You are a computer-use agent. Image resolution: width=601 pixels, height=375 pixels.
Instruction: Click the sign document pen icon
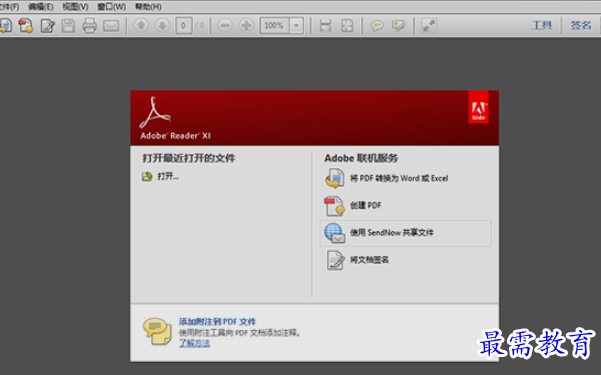(x=335, y=260)
